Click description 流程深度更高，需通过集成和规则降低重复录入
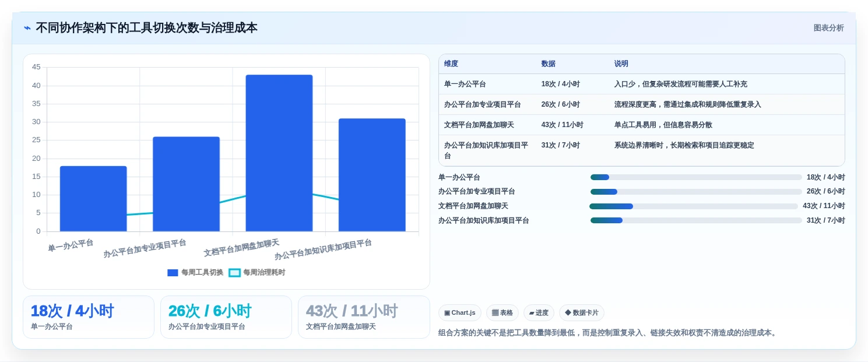 tap(688, 104)
